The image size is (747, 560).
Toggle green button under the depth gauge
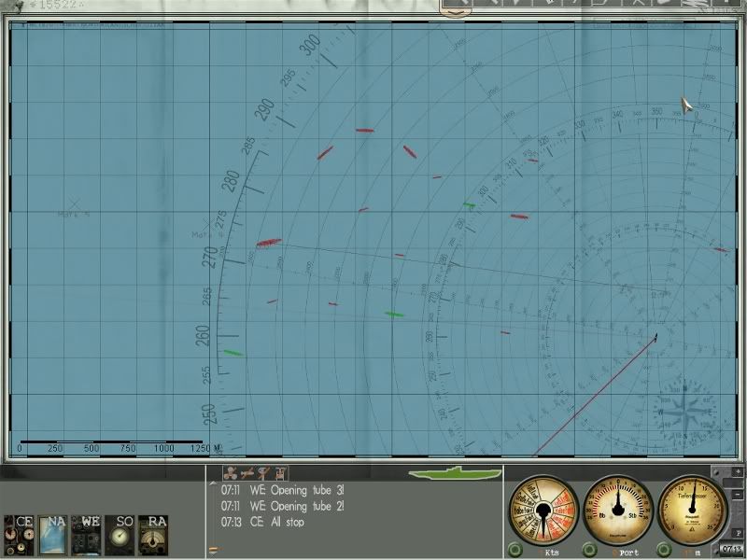pos(665,551)
